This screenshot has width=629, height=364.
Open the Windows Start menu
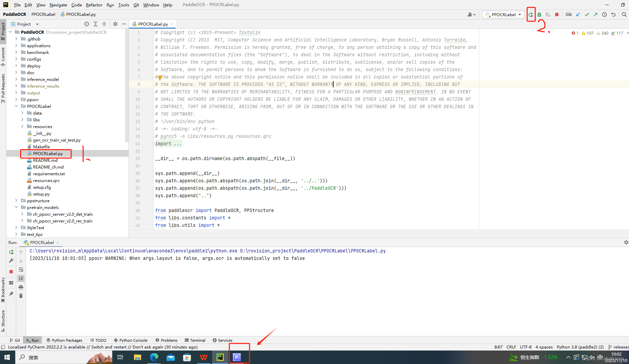point(7,357)
